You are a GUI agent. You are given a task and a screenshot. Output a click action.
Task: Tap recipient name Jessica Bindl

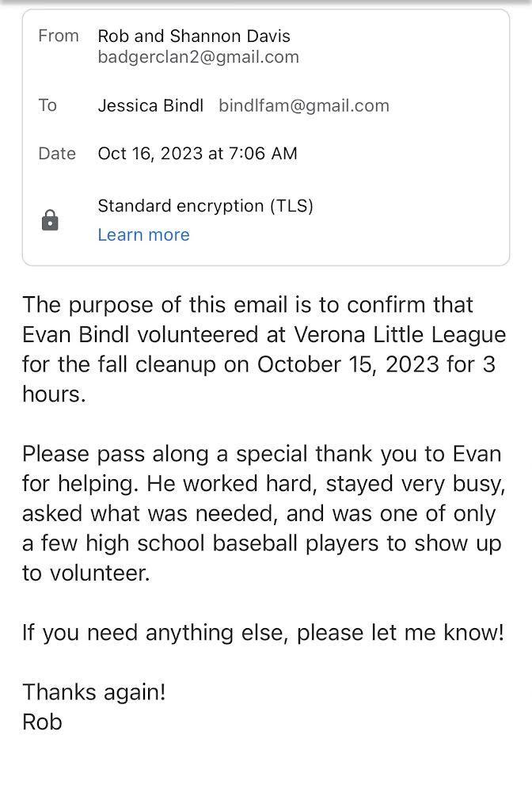(x=150, y=105)
